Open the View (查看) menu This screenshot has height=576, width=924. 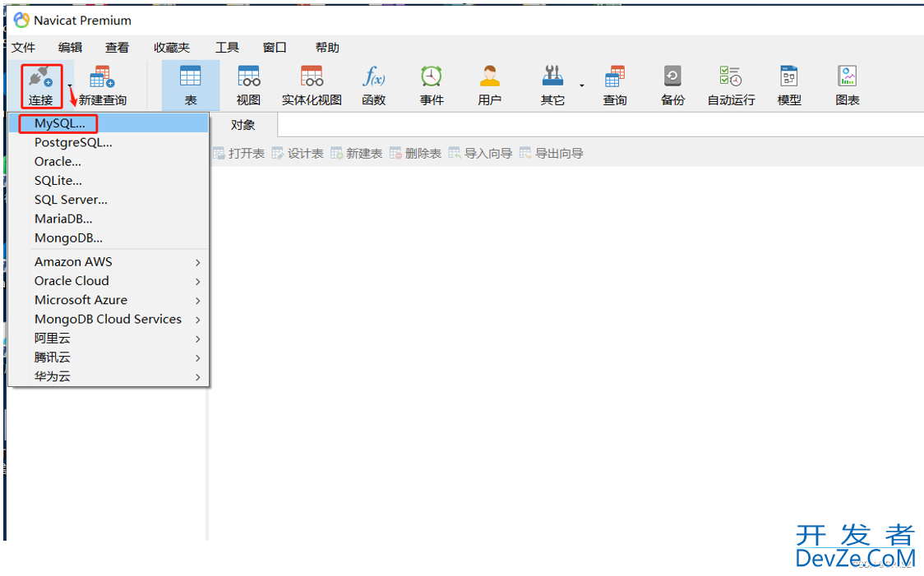point(117,48)
